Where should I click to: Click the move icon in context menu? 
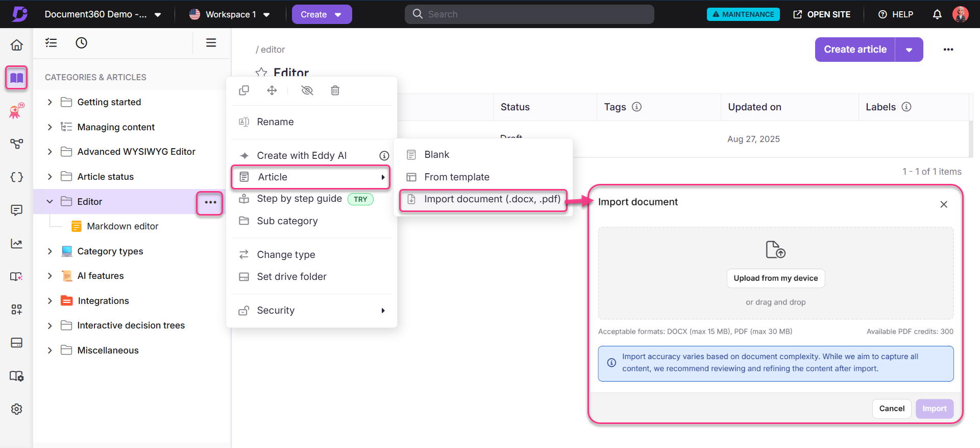[x=272, y=90]
